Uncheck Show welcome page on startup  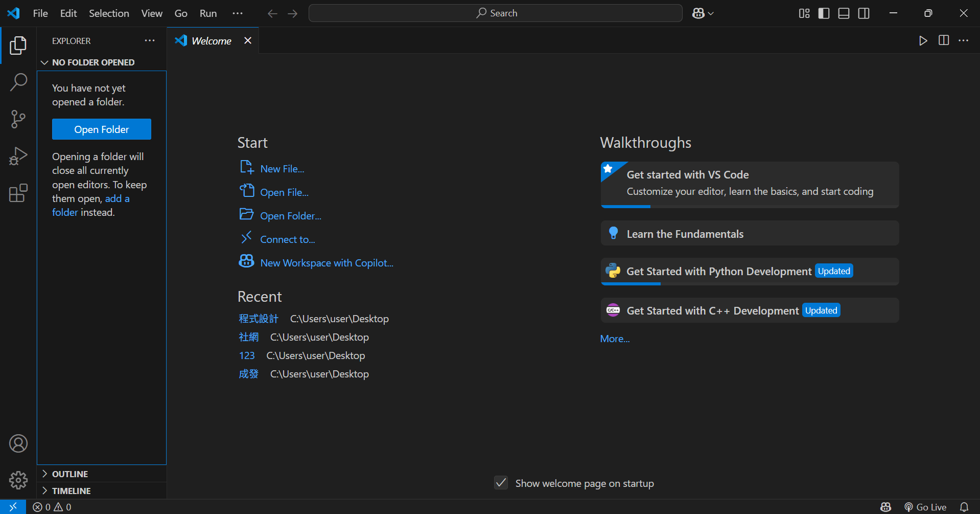[x=501, y=483]
